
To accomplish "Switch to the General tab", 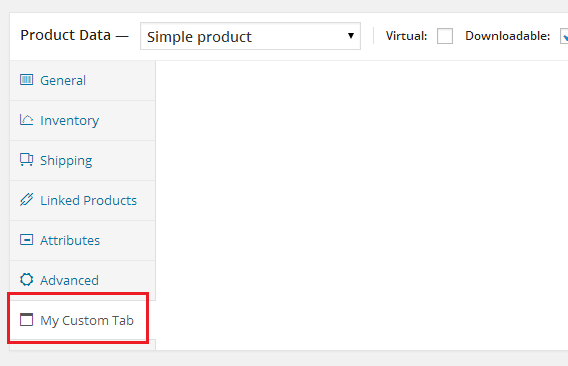I will pyautogui.click(x=63, y=80).
